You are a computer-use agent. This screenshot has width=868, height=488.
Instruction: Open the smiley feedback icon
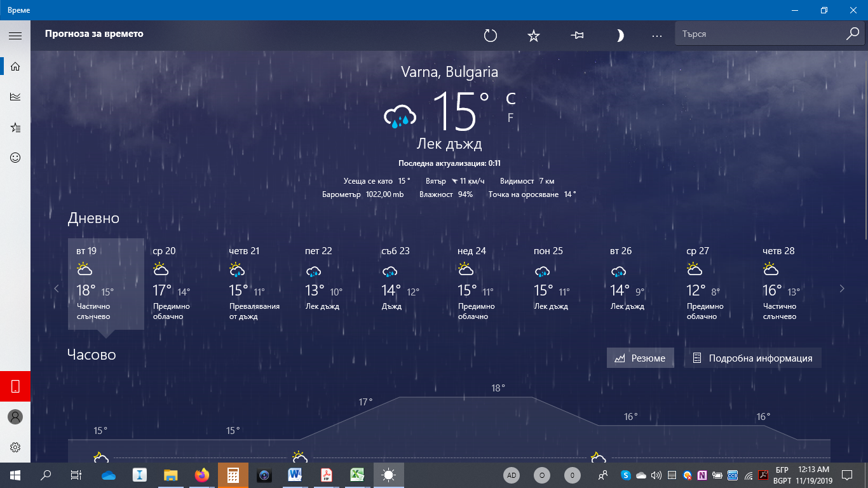click(x=15, y=158)
